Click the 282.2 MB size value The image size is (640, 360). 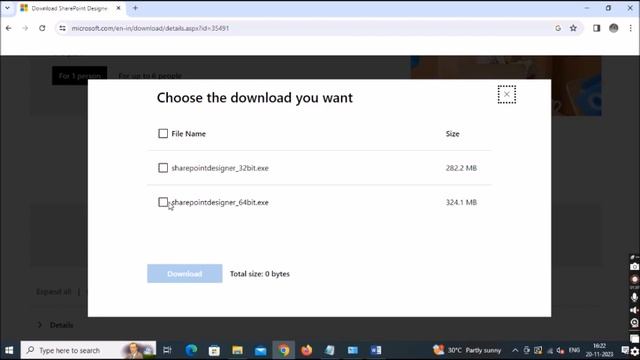[461, 168]
